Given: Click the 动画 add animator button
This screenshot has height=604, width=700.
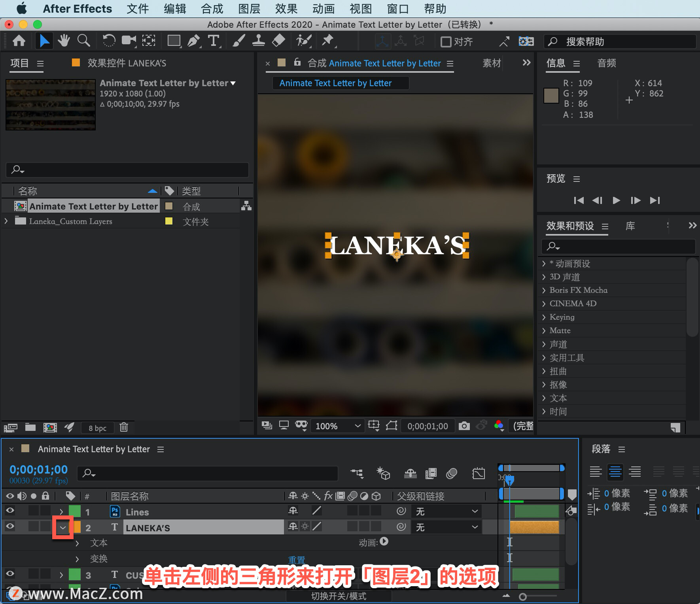Looking at the screenshot, I should (384, 542).
